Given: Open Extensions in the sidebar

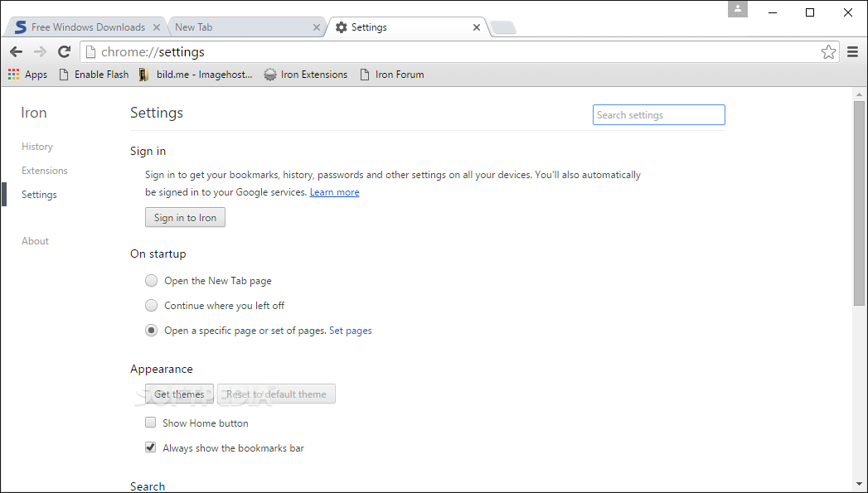Looking at the screenshot, I should (44, 171).
